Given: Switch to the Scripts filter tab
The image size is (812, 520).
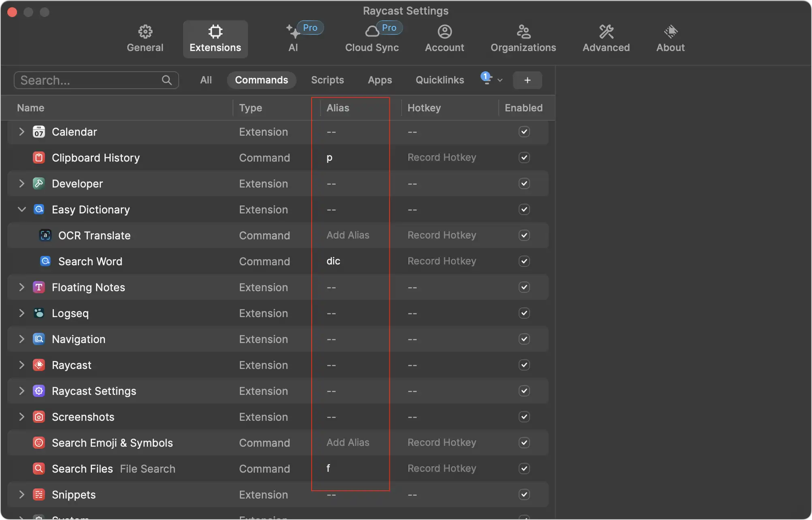Looking at the screenshot, I should point(327,80).
